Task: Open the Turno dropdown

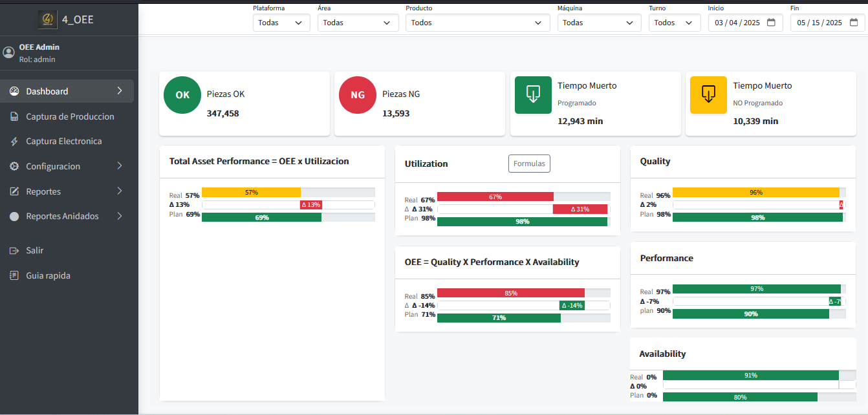Action: coord(675,23)
